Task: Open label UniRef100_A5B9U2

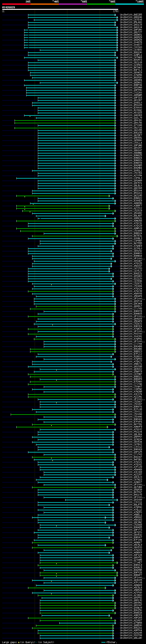Action: tap(131, 517)
